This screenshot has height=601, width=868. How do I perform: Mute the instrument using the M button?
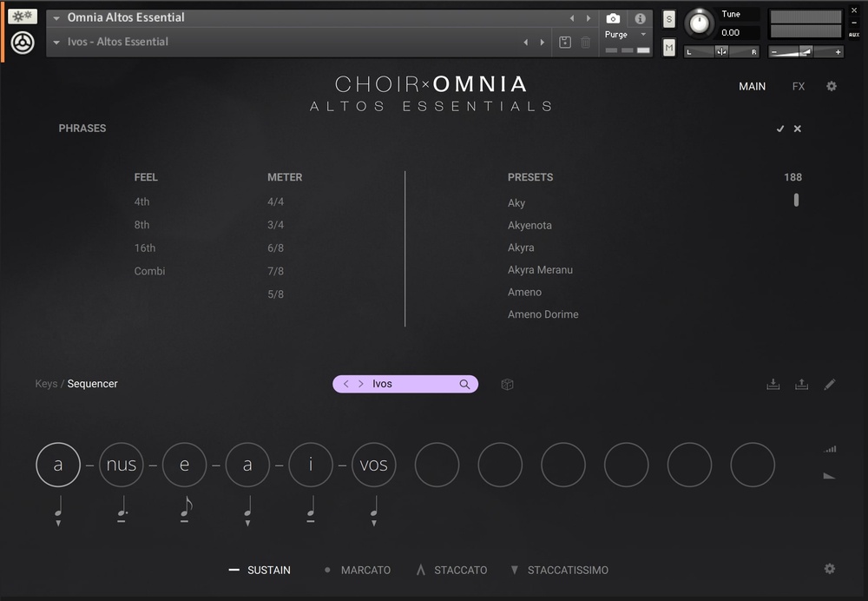coord(668,47)
